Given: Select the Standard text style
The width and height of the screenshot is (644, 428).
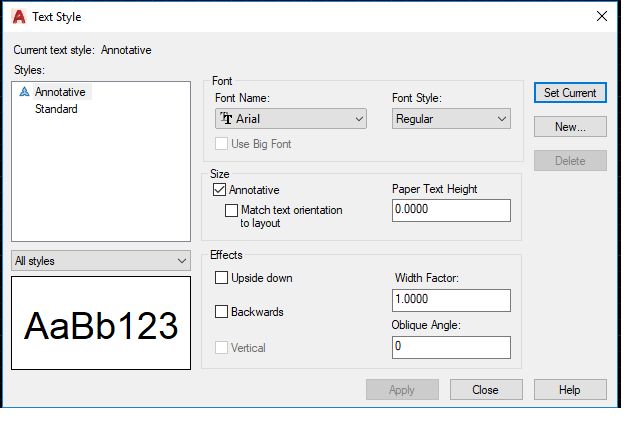Looking at the screenshot, I should 56,109.
